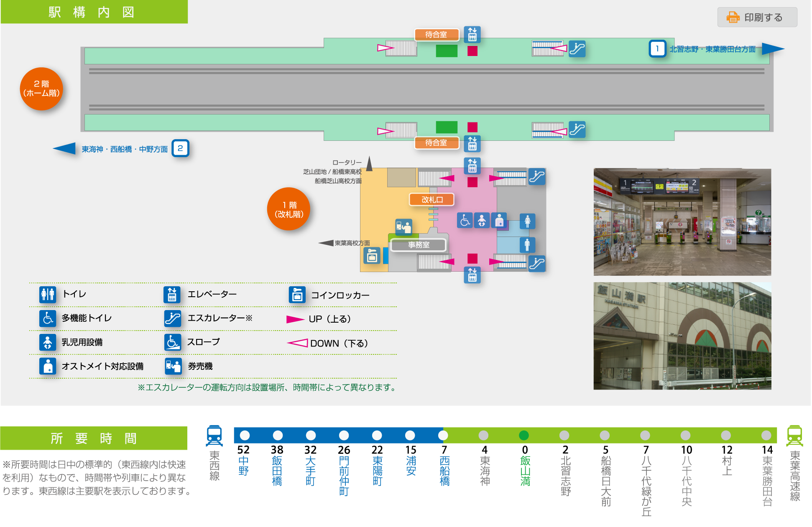Click the ostomate icon on floor map
The width and height of the screenshot is (812, 527).
coord(499,220)
